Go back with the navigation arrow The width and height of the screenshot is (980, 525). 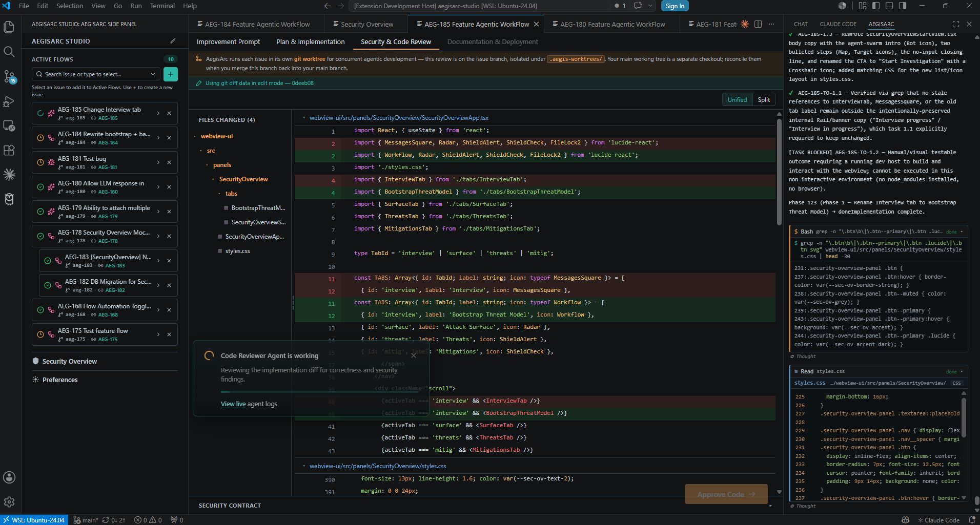click(328, 6)
